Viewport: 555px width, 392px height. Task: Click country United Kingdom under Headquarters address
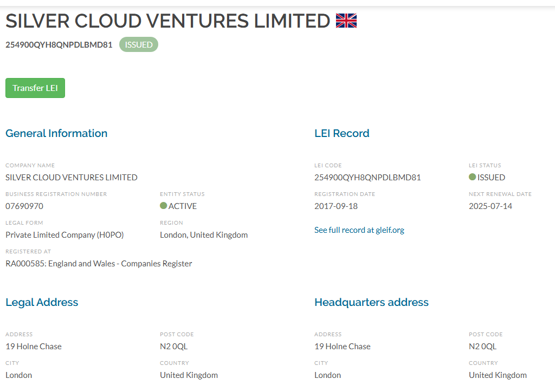[x=498, y=375]
